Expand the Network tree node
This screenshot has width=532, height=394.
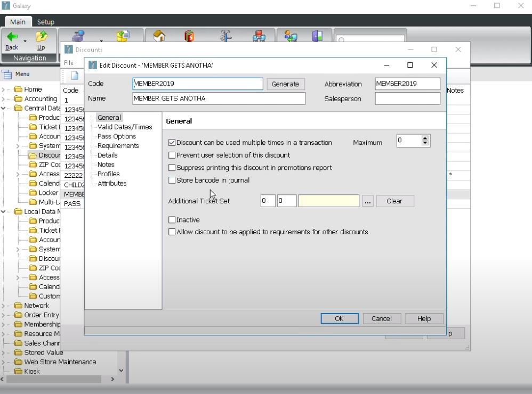point(4,305)
